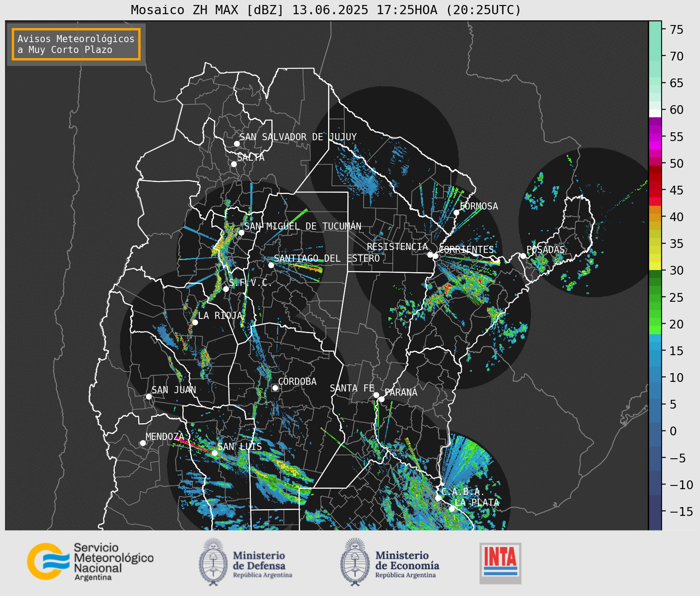Select the Santiago del Estero marker
This screenshot has height=596, width=700.
(x=271, y=265)
